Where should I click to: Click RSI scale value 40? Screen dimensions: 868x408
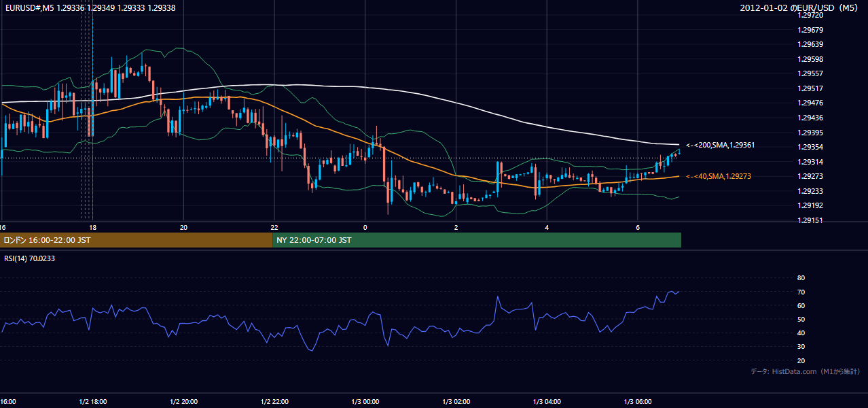tap(801, 333)
